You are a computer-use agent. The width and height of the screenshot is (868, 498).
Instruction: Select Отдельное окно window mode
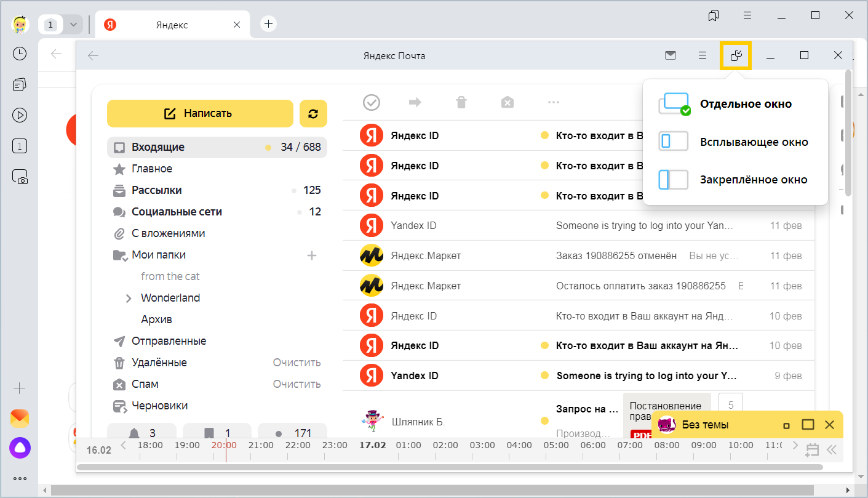point(735,104)
